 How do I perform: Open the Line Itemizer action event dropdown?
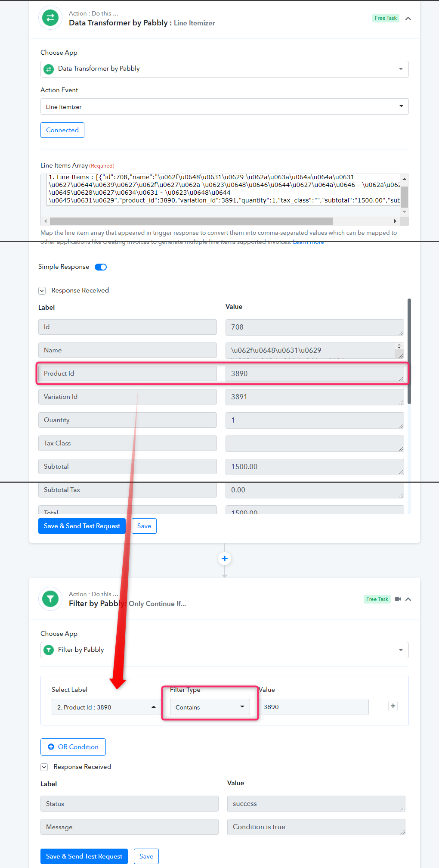[x=225, y=106]
